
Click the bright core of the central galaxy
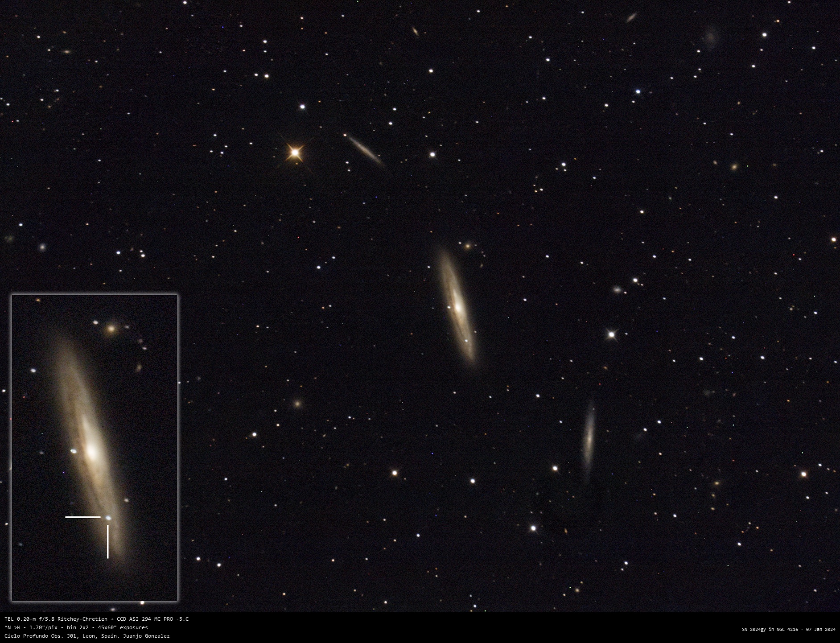457,307
